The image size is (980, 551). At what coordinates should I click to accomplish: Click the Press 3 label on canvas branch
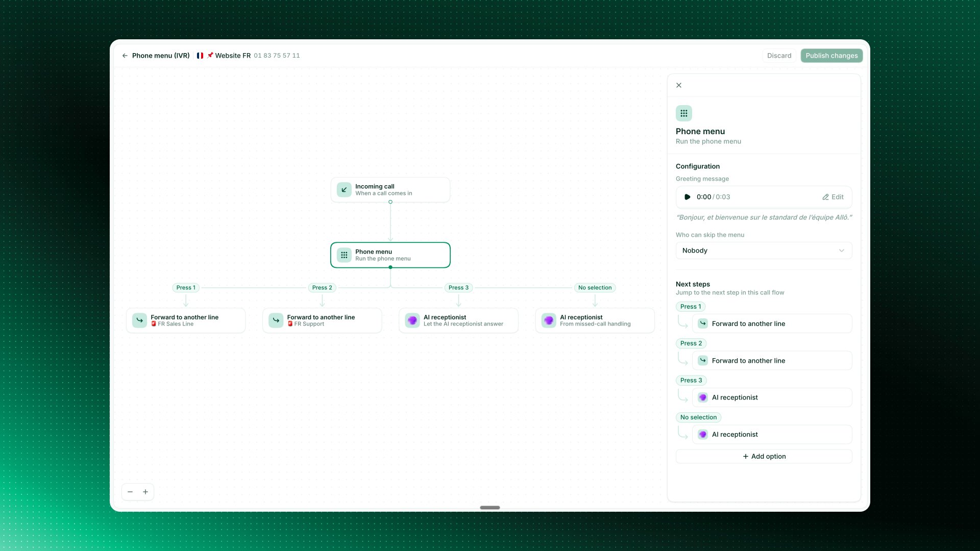point(458,288)
